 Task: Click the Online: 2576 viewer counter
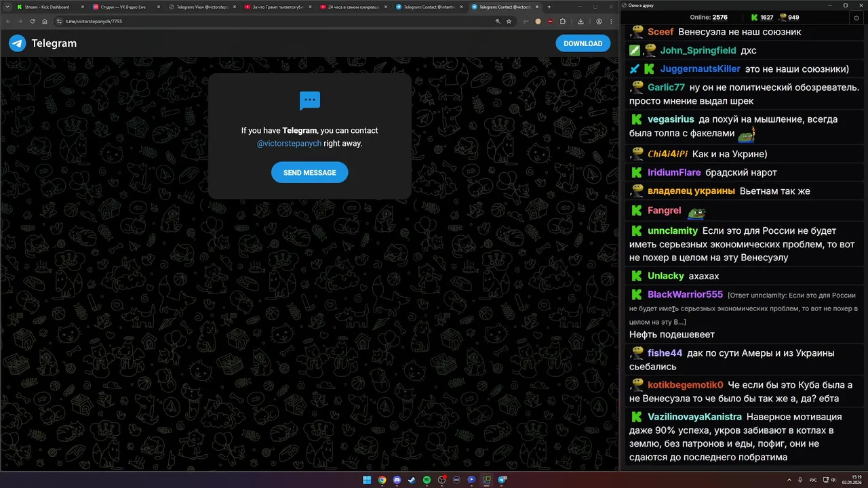pos(709,18)
